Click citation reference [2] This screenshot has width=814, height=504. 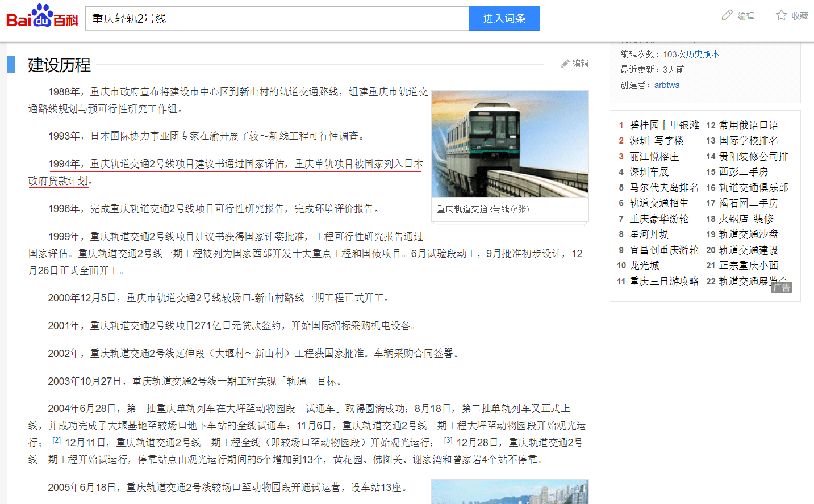[56, 440]
